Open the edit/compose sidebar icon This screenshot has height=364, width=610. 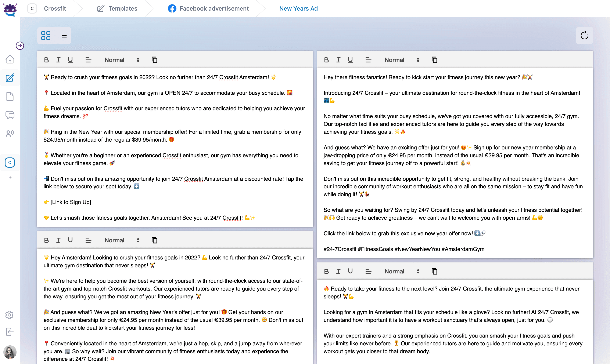pyautogui.click(x=10, y=78)
